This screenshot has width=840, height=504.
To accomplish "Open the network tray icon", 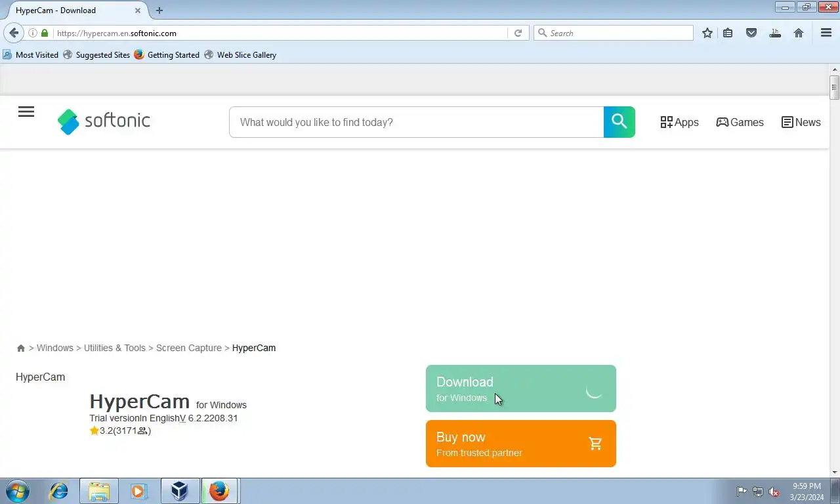I will tap(758, 492).
